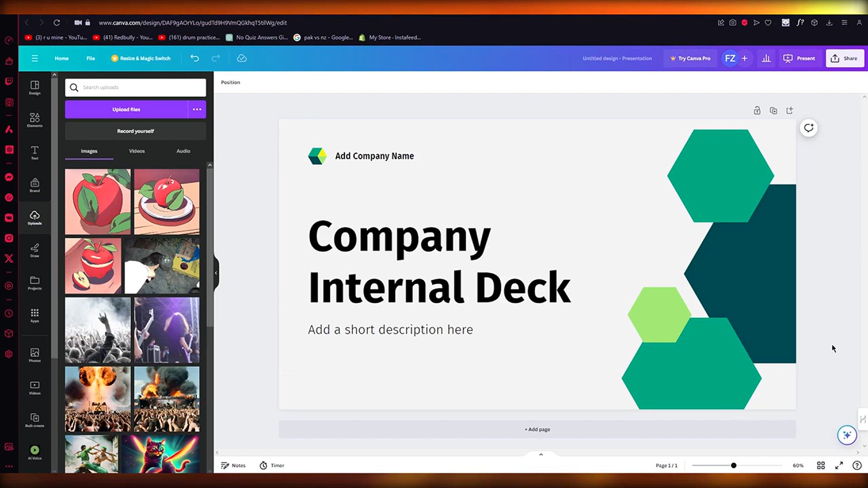Enter fullscreen mode icon

coord(839,465)
